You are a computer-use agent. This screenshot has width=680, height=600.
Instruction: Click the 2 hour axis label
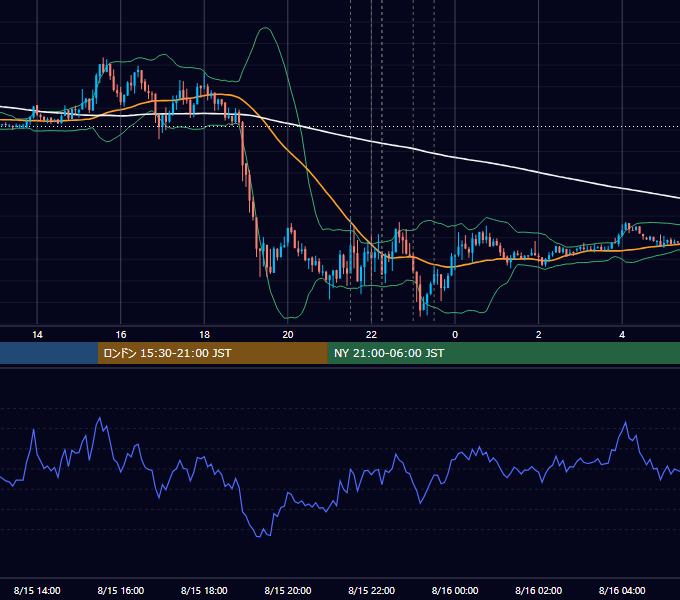[539, 335]
